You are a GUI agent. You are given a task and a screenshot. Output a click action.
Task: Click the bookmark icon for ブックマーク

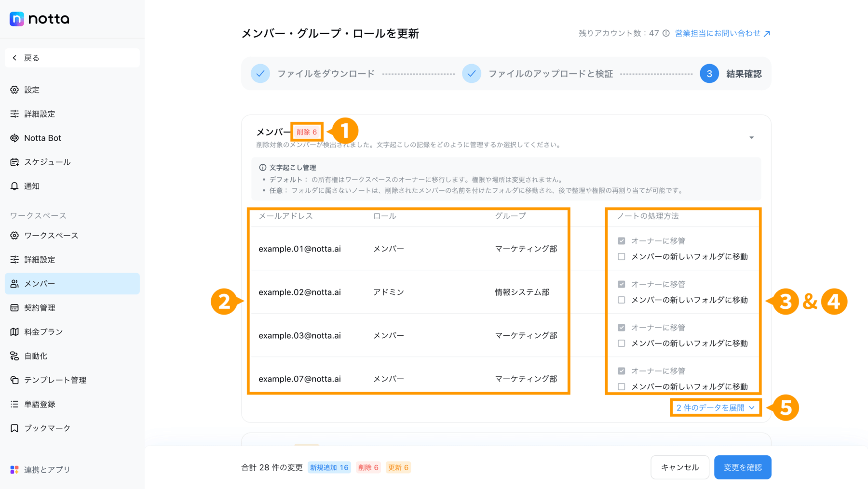pyautogui.click(x=14, y=428)
